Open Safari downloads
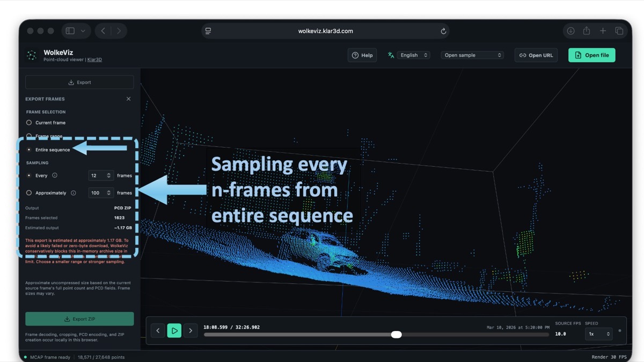 point(570,31)
